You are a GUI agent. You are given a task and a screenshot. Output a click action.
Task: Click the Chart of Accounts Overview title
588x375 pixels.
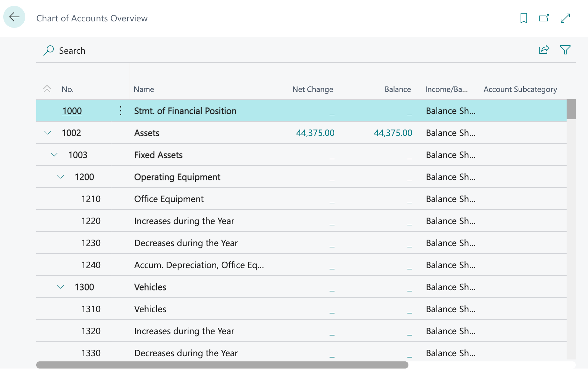click(92, 18)
